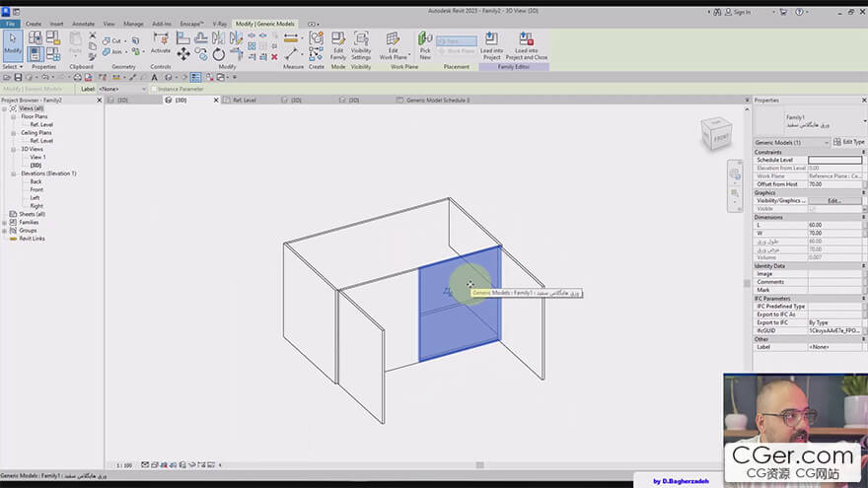
Task: Expand the Groups tree node
Action: click(x=4, y=231)
